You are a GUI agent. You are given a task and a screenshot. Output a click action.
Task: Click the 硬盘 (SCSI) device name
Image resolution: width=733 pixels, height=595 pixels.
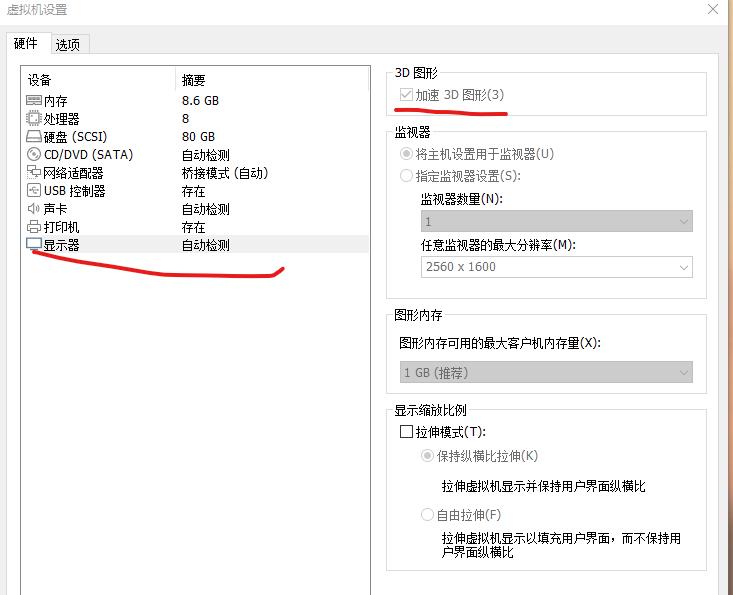click(75, 136)
